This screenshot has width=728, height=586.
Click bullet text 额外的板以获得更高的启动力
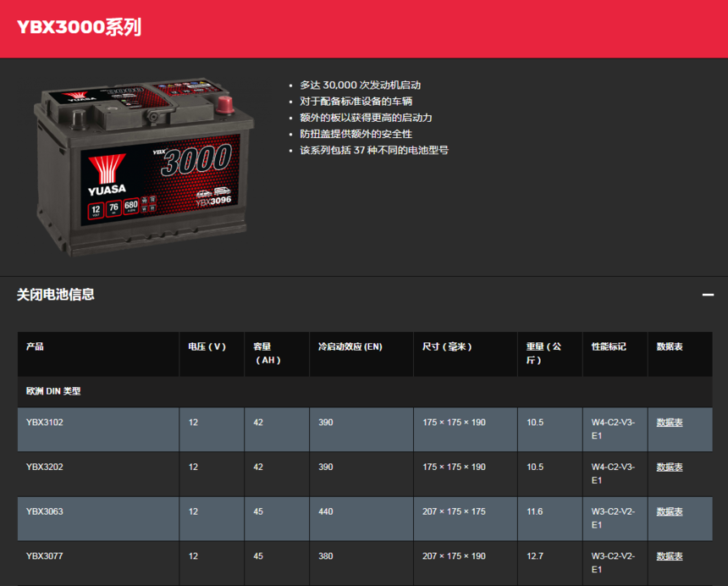pos(366,118)
